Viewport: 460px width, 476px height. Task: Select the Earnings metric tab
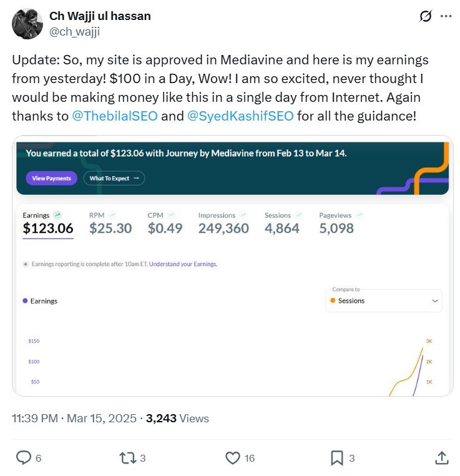pyautogui.click(x=48, y=222)
